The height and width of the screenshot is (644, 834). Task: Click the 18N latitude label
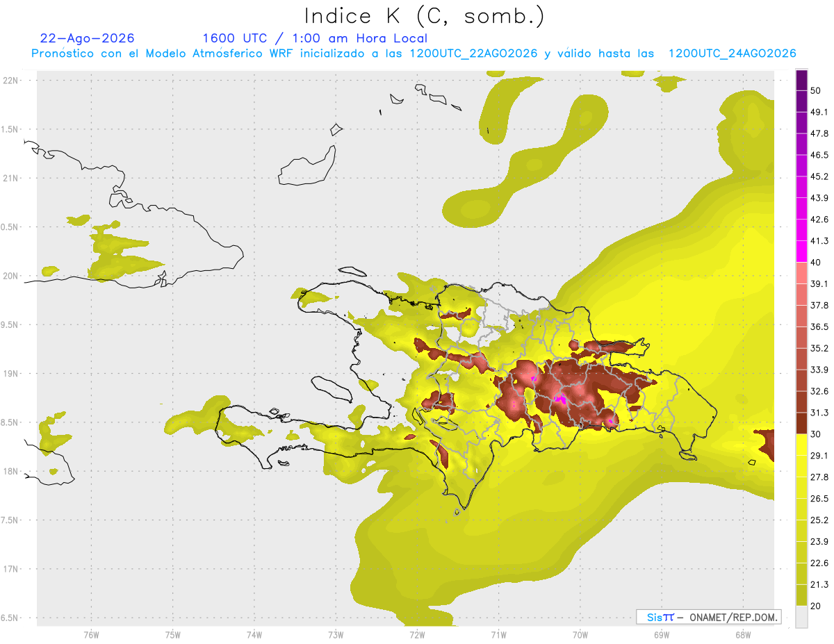tap(11, 471)
